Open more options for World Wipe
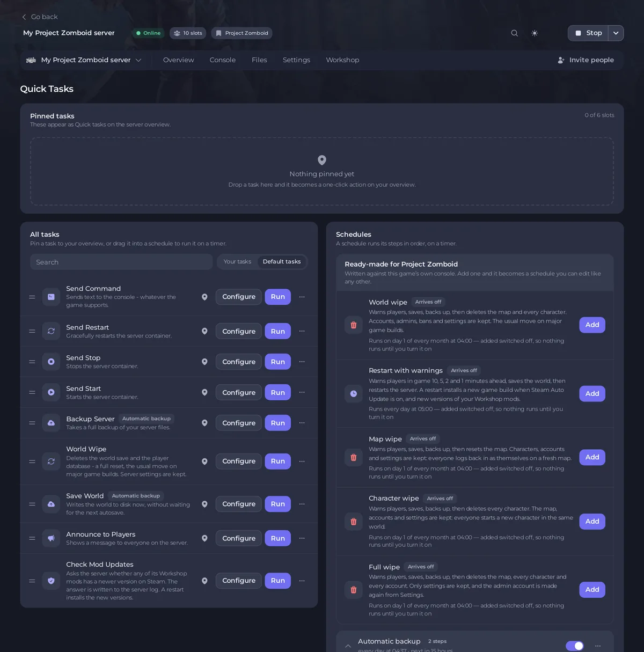The height and width of the screenshot is (652, 644). [302, 461]
